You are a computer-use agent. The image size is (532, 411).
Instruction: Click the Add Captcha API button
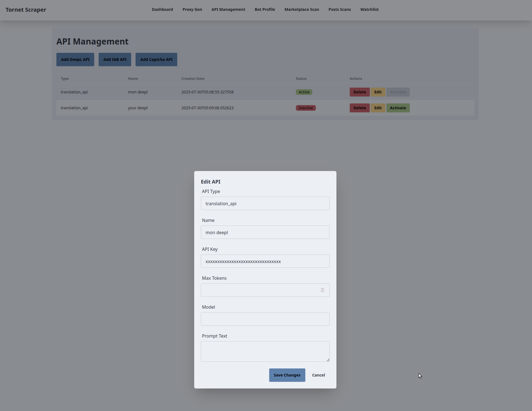[156, 59]
